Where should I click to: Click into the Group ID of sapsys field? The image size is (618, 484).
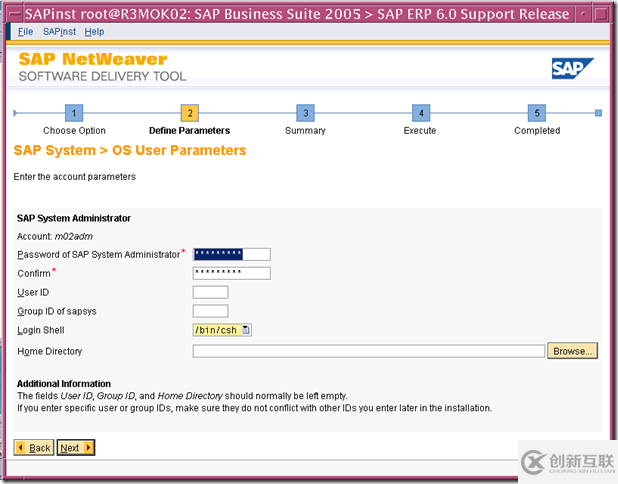click(x=210, y=311)
